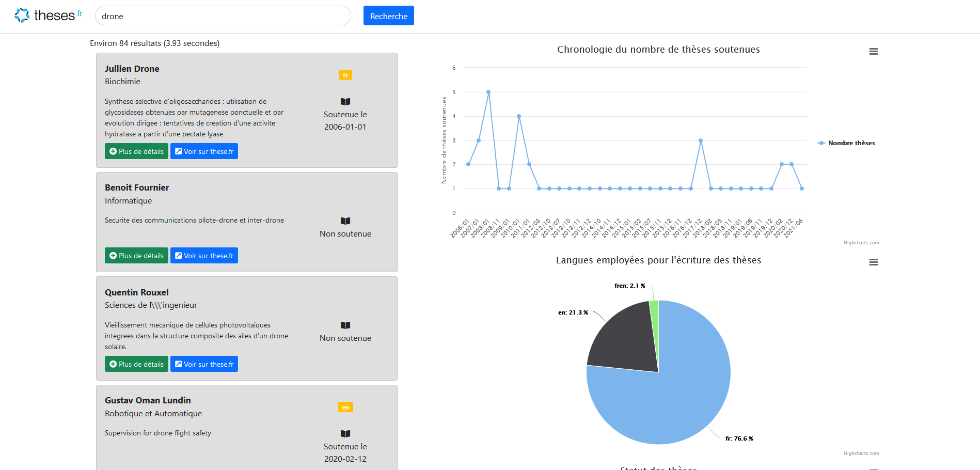980x470 pixels.
Task: View Benoit Fournier thesis on these.fr
Action: (x=204, y=256)
